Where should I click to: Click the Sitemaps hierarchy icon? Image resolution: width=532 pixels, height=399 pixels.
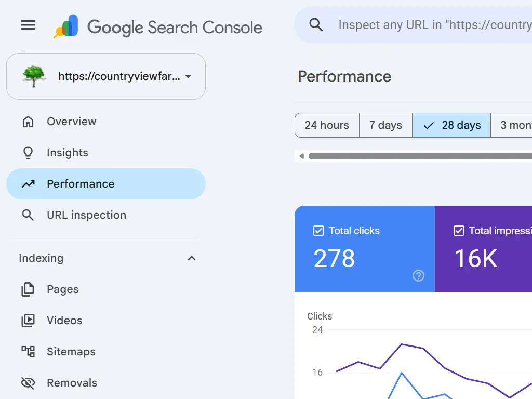28,352
